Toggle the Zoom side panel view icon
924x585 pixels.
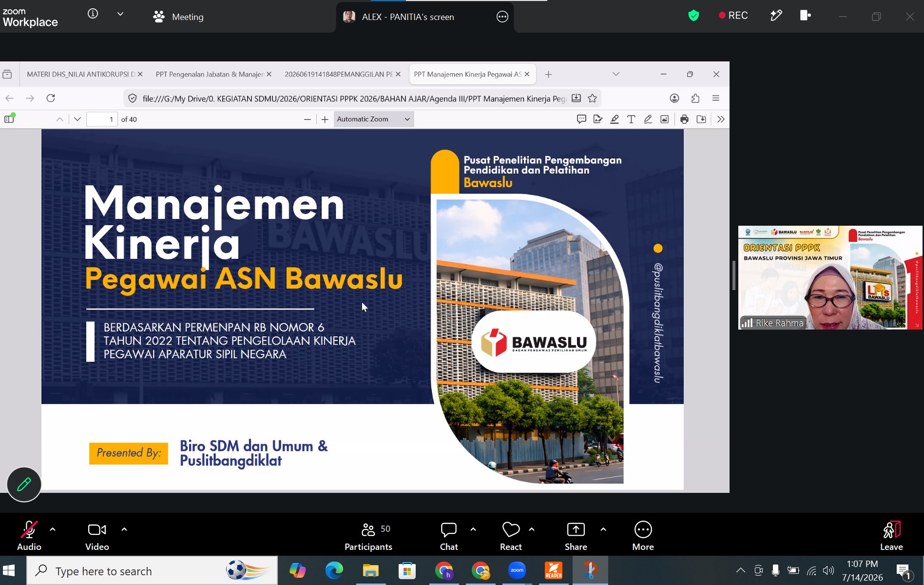coord(805,16)
